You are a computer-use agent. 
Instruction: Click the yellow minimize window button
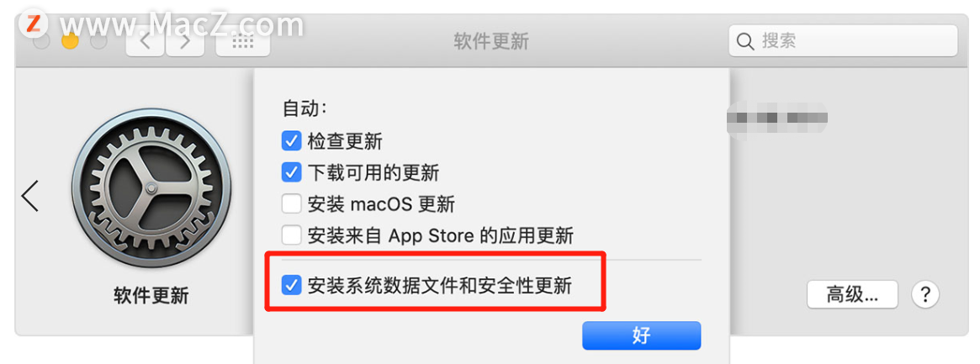tap(70, 42)
